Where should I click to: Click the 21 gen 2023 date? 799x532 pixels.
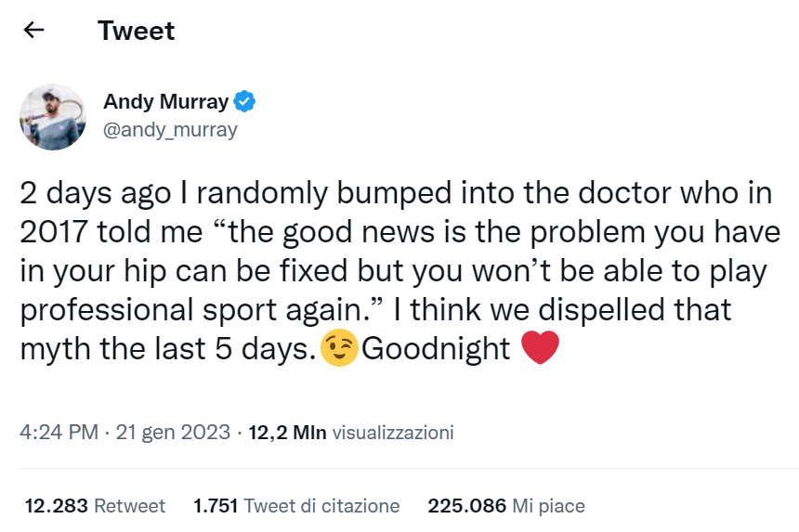pyautogui.click(x=173, y=433)
